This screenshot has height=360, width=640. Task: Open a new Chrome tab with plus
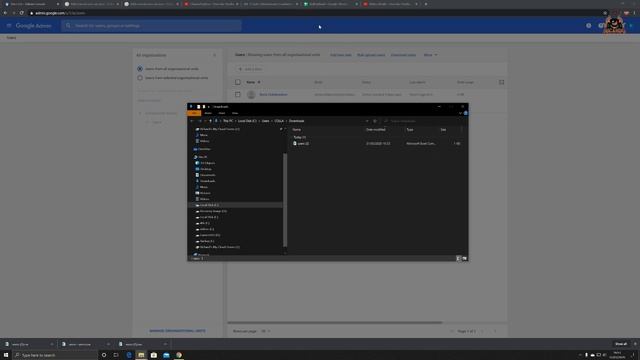426,4
